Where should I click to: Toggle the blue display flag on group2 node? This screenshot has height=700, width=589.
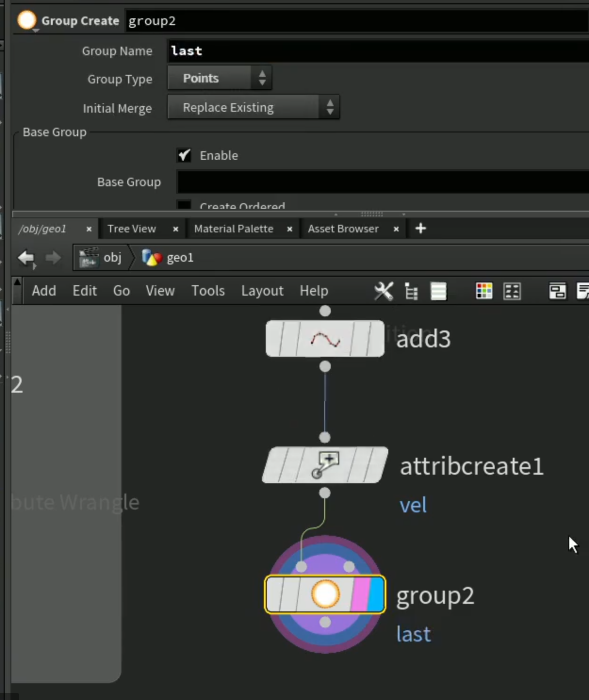pyautogui.click(x=376, y=594)
